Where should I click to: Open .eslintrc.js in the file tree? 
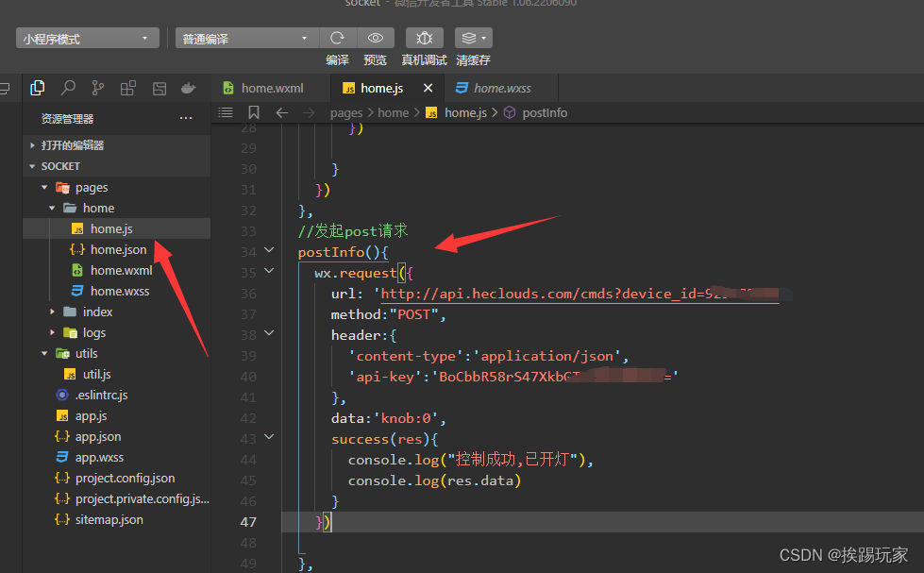pos(116,395)
